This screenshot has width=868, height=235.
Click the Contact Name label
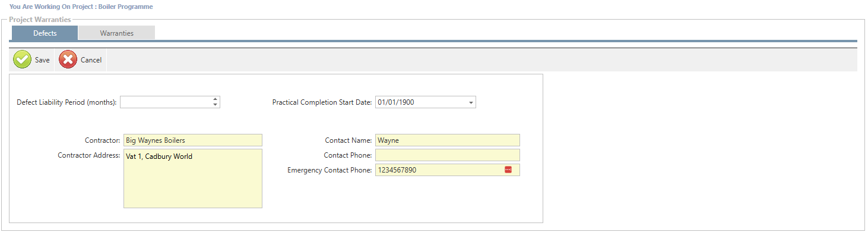tap(349, 140)
